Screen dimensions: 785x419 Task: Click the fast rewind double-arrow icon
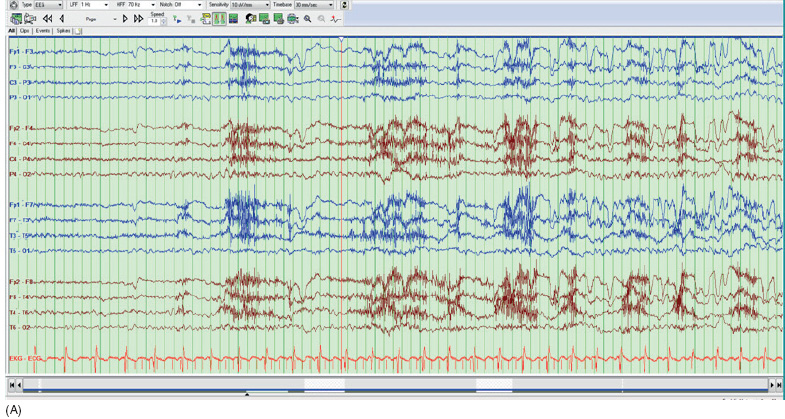click(x=47, y=19)
